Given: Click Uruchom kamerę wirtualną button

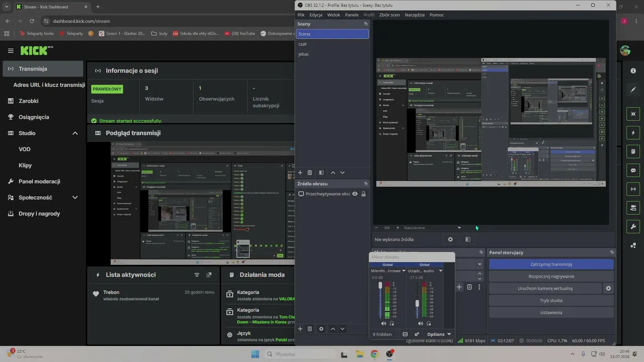Looking at the screenshot, I should click(x=545, y=289).
